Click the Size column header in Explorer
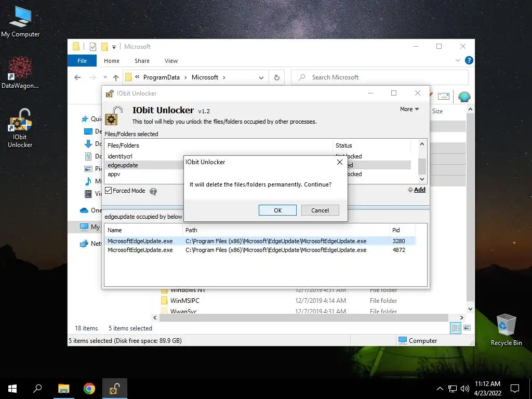The image size is (532, 399). [437, 111]
